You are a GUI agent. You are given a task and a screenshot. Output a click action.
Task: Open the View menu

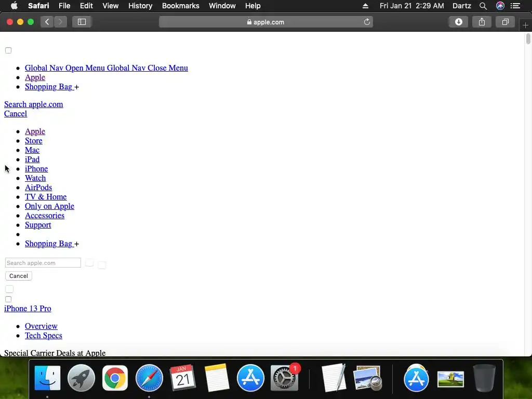pyautogui.click(x=111, y=6)
